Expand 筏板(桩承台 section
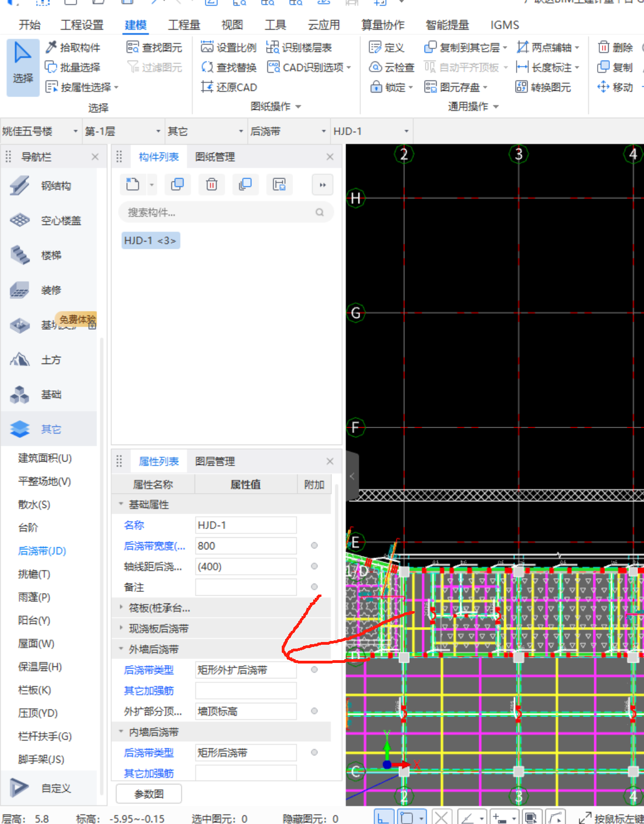644x824 pixels. (121, 608)
